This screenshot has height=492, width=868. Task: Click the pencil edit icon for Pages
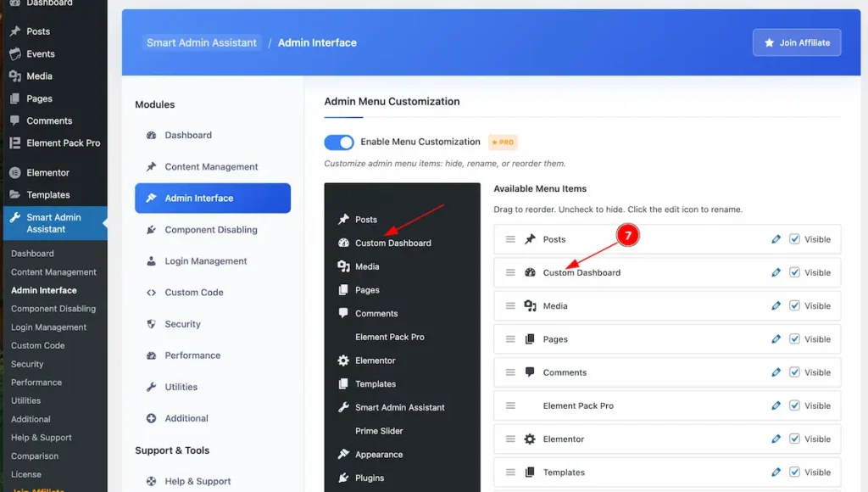pyautogui.click(x=776, y=339)
